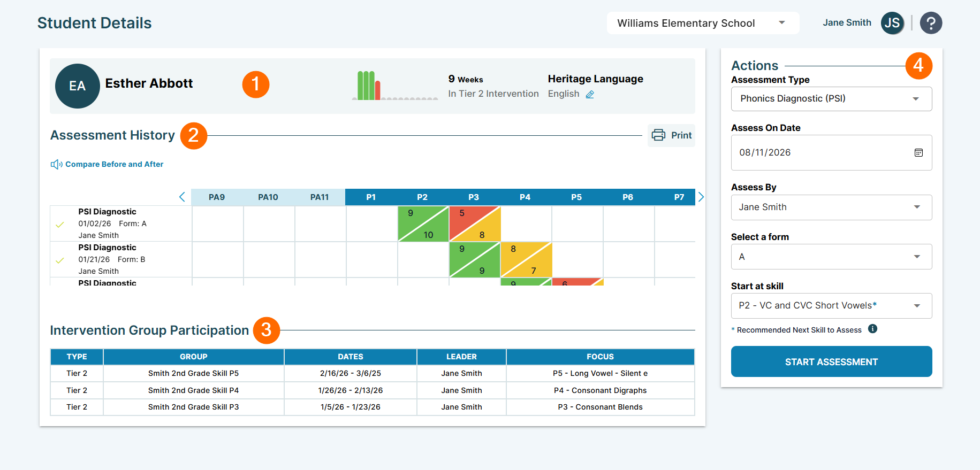Click the JS user avatar
Screen dimensions: 980x470
click(892, 23)
